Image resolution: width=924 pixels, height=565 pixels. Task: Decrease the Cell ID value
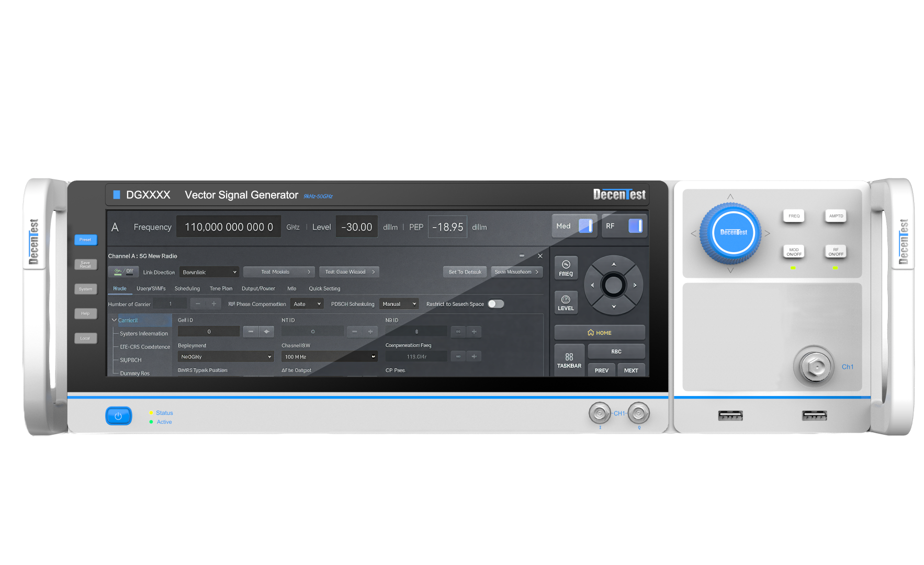251,331
